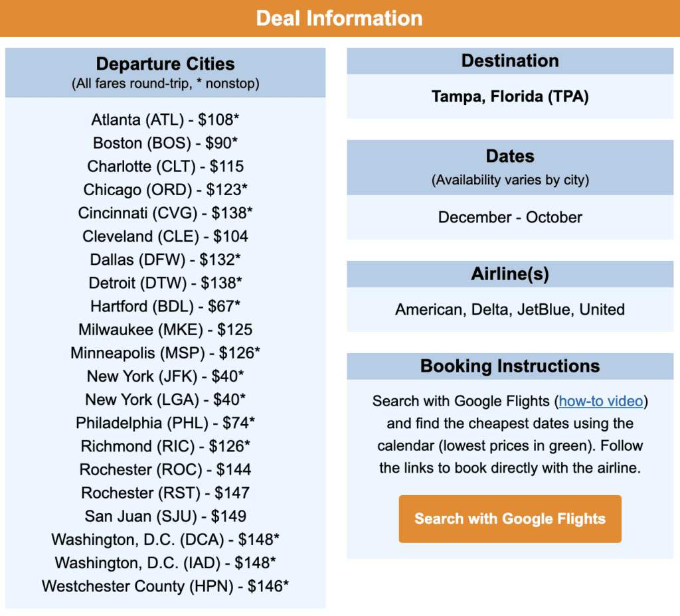Select the New York (LGA) $40 fare

coord(165,400)
